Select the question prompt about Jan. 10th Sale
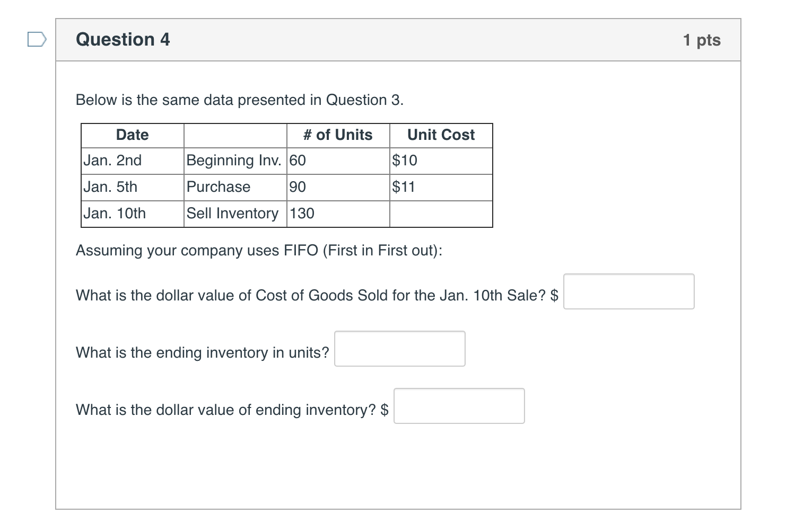 pyautogui.click(x=316, y=296)
